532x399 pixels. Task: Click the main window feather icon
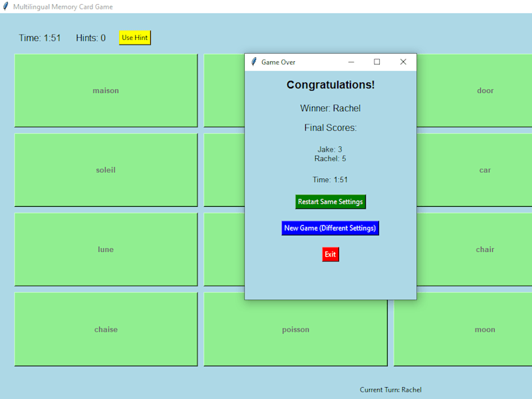pos(5,7)
